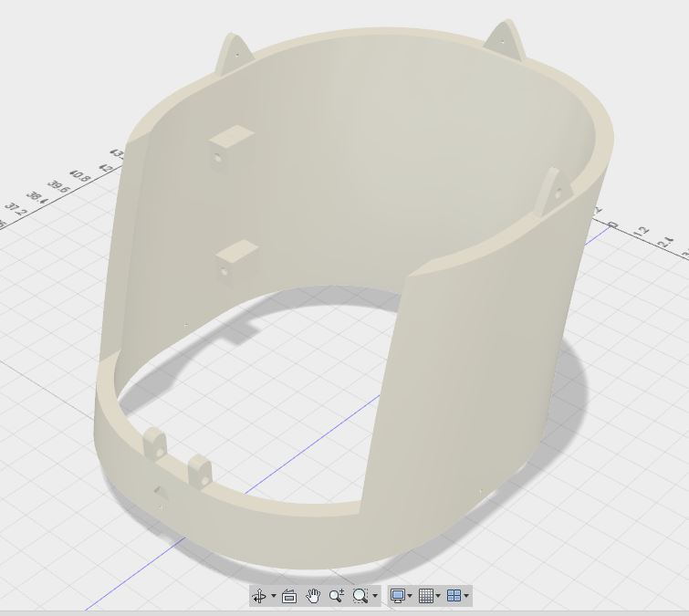Open the Zoom Window dropdown arrow

click(375, 596)
